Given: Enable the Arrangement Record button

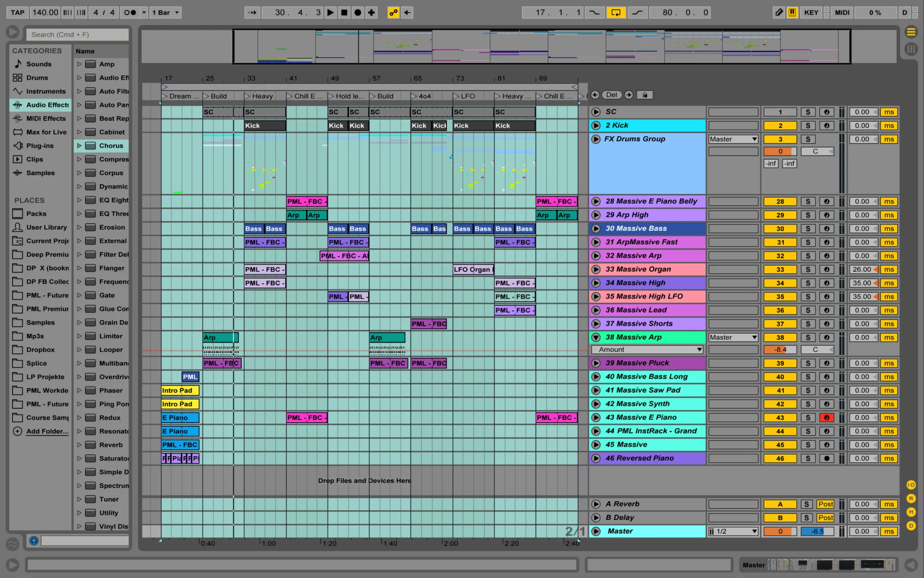Looking at the screenshot, I should point(358,13).
